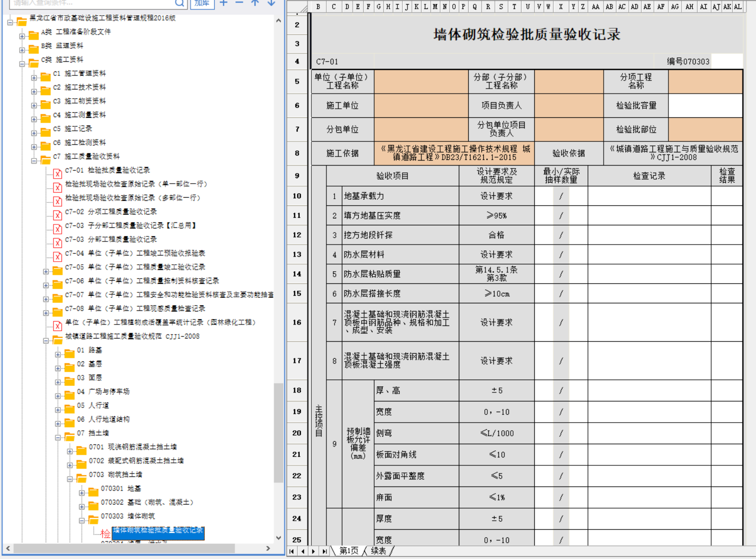Open 检验批现场验收检查原始记录（单一部位一行）
This screenshot has height=559, width=756.
(x=136, y=184)
